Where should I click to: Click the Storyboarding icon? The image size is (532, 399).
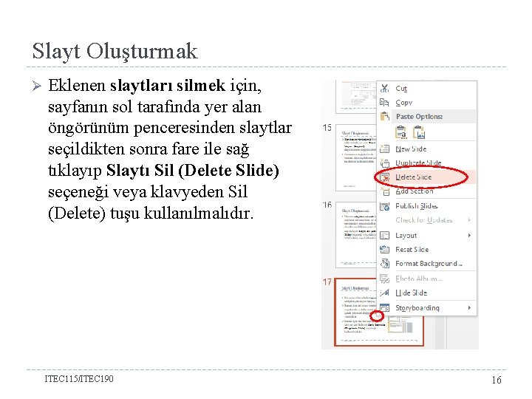click(x=384, y=308)
